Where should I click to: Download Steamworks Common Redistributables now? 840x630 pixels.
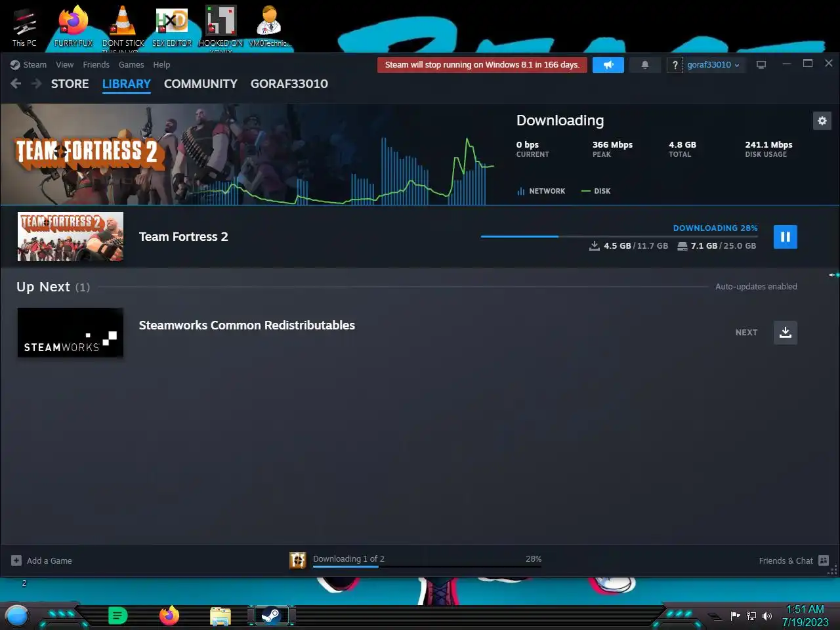pyautogui.click(x=785, y=332)
